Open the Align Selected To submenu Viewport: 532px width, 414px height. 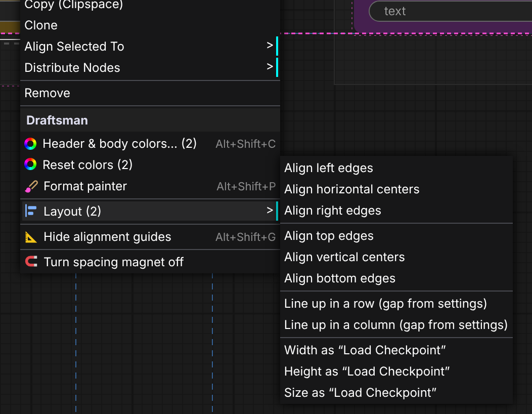click(x=150, y=46)
